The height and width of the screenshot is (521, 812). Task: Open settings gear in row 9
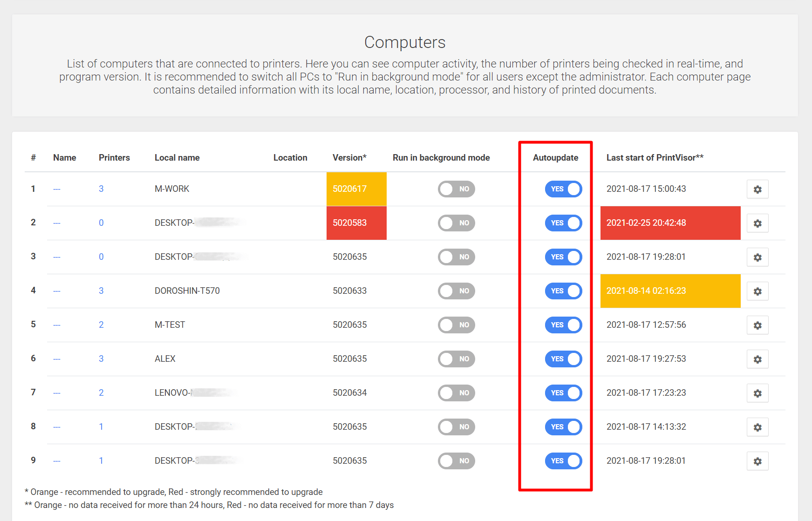[757, 461]
